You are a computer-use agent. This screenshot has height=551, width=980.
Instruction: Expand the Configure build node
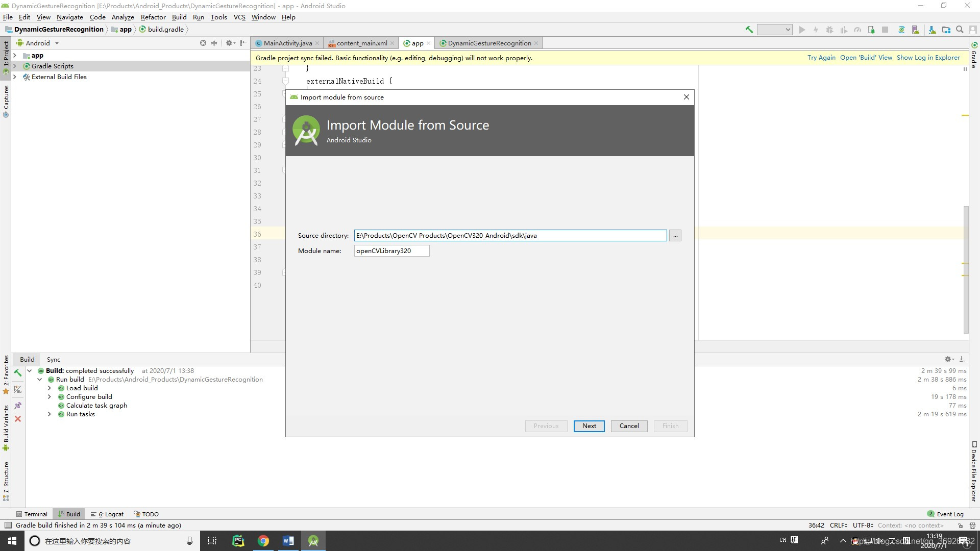[50, 397]
